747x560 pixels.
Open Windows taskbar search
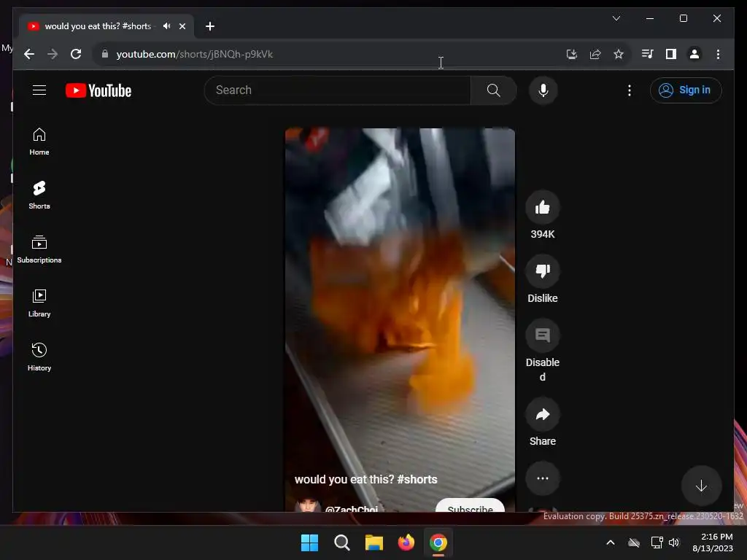coord(341,542)
